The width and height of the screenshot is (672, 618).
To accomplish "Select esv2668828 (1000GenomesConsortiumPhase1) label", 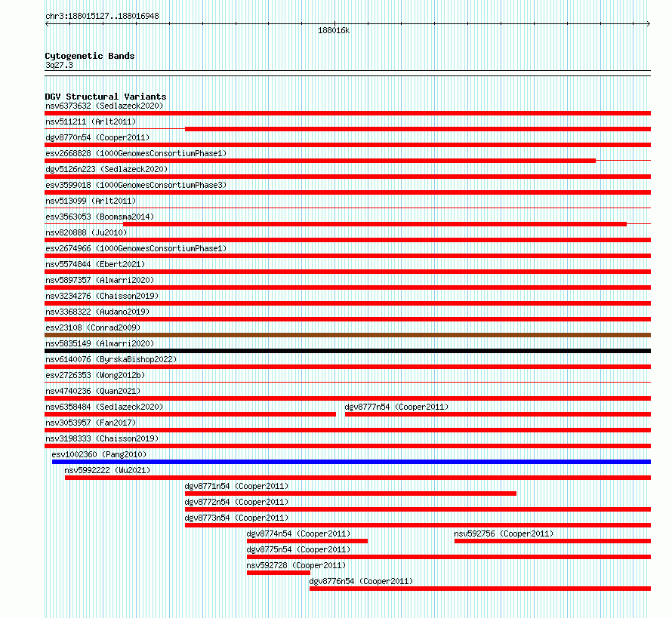I will point(136,153).
